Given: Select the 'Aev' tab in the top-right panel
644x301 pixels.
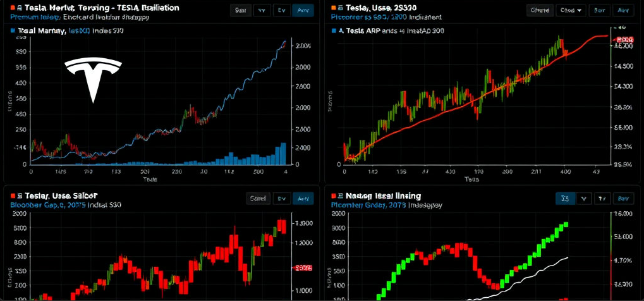Looking at the screenshot, I should [624, 10].
